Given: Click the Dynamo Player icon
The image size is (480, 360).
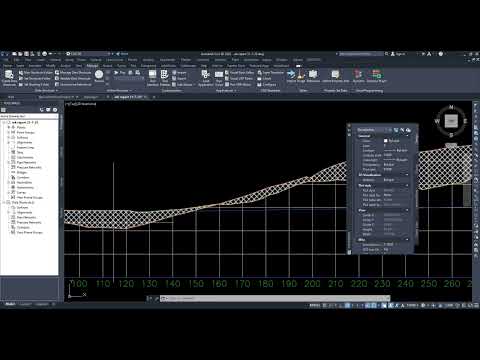Looking at the screenshot, I should 376,76.
